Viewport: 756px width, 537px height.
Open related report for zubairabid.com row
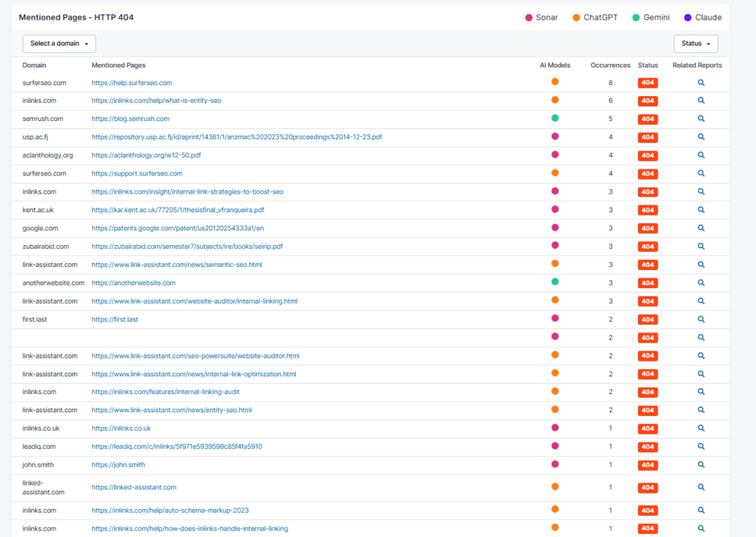click(701, 246)
